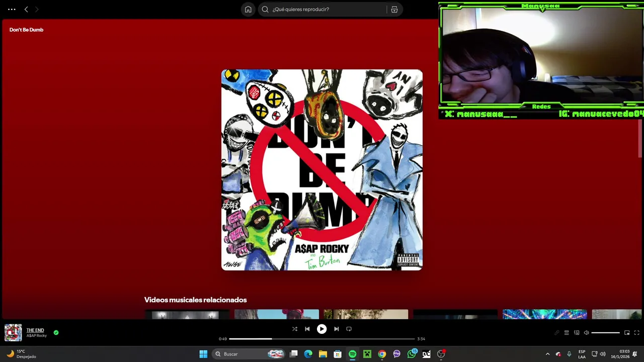The height and width of the screenshot is (362, 644).
Task: Mute the Spotify volume speaker icon
Action: pyautogui.click(x=586, y=333)
